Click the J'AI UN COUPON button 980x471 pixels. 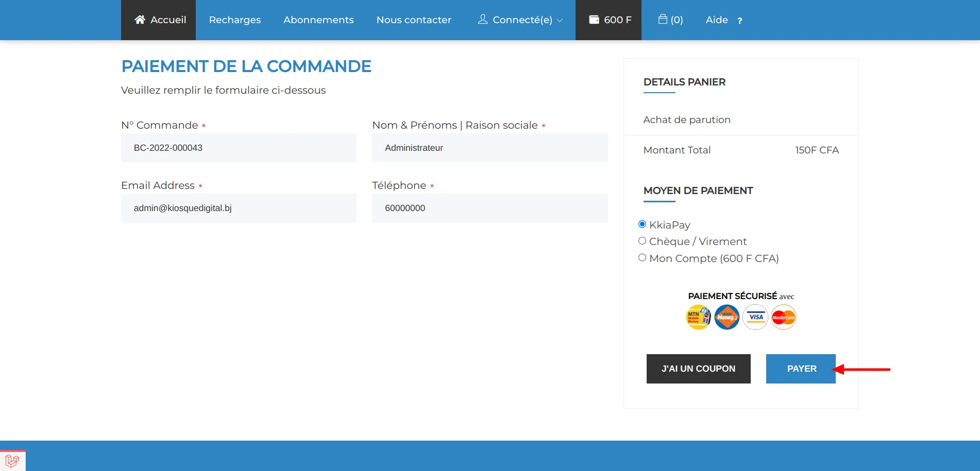click(698, 369)
